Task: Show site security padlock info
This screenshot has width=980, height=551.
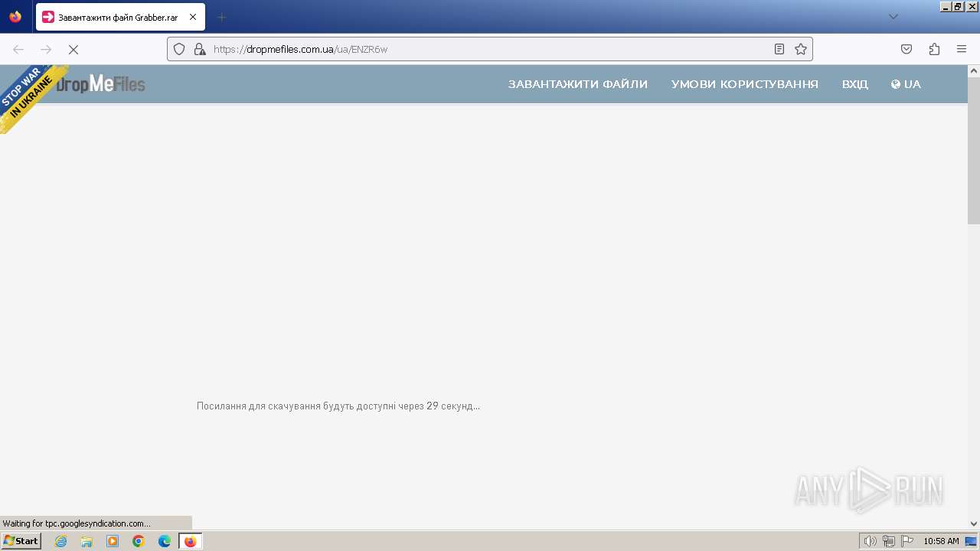Action: pyautogui.click(x=200, y=49)
